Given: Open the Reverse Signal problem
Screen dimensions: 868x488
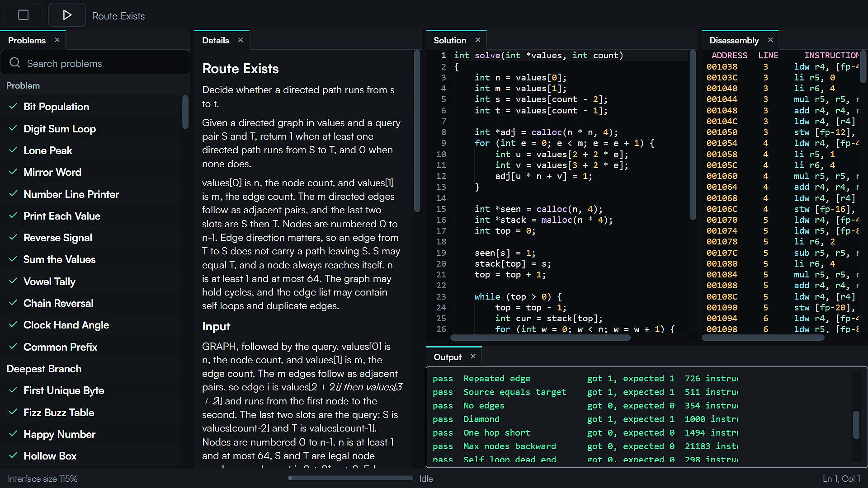Looking at the screenshot, I should tap(90, 238).
